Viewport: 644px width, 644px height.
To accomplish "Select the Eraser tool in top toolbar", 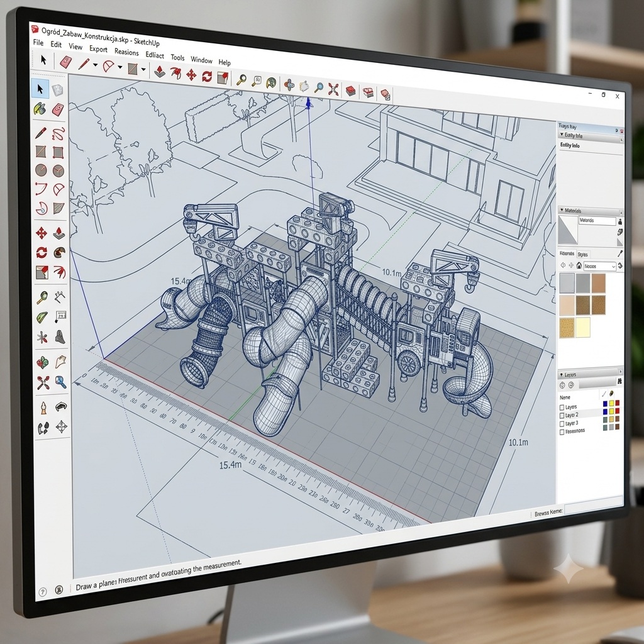I will (65, 62).
